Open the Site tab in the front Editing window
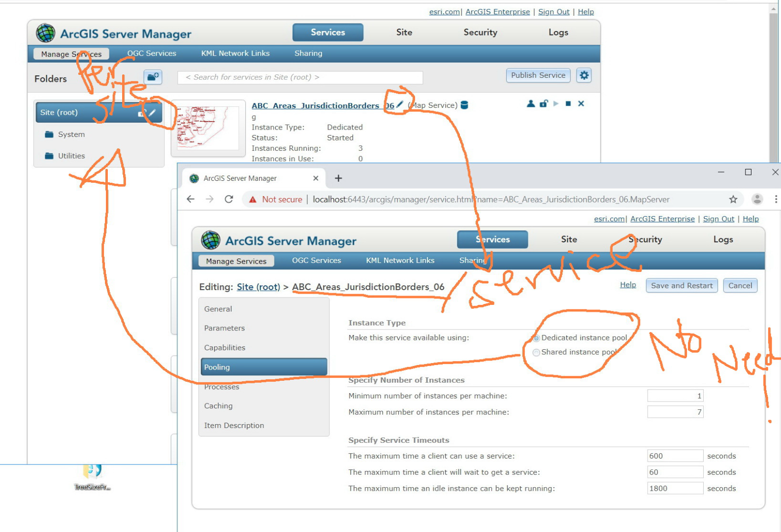The width and height of the screenshot is (781, 532). 569,239
